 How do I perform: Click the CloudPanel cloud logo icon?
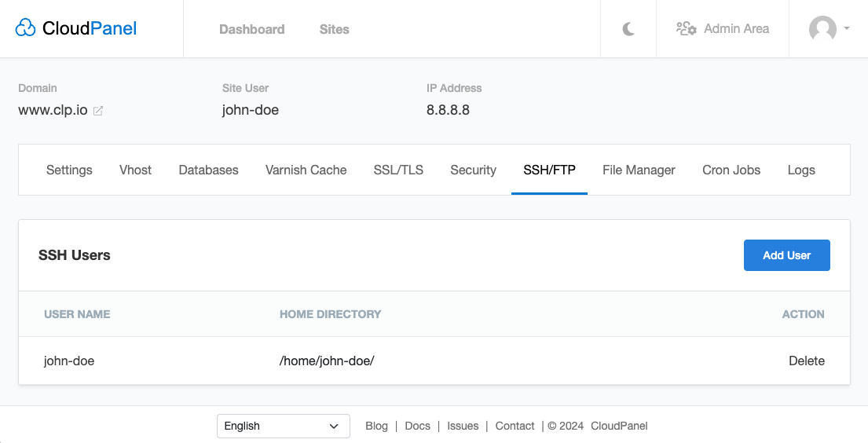(25, 27)
